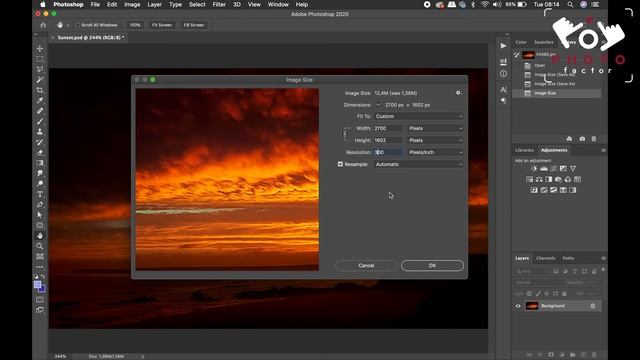Open the Filter menu
The image size is (640, 360).
point(219,4)
